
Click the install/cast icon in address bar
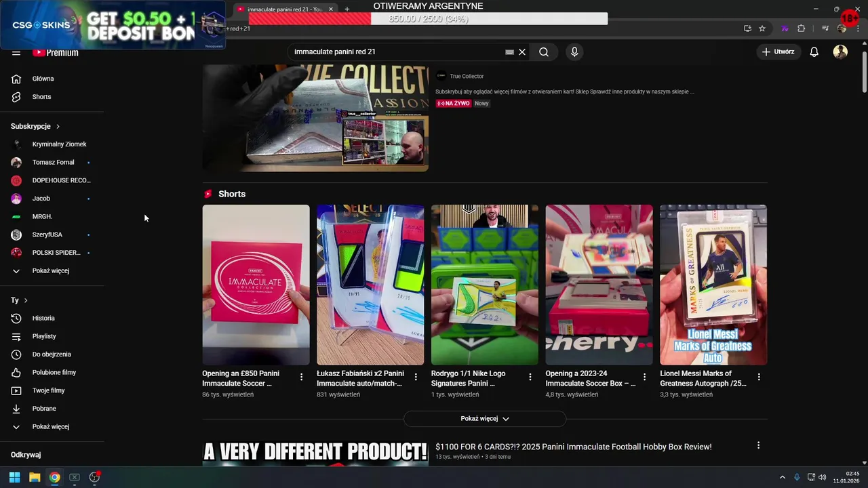(x=747, y=28)
